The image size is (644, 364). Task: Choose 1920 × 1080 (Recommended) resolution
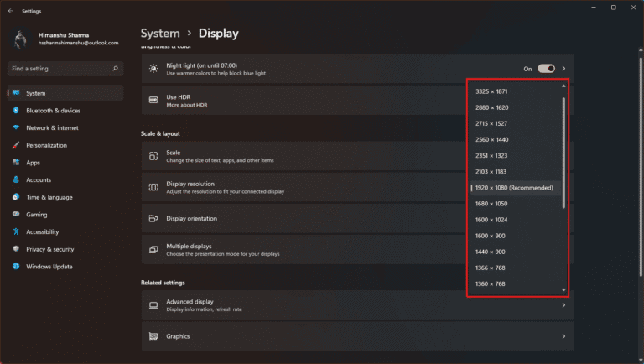[x=514, y=188]
